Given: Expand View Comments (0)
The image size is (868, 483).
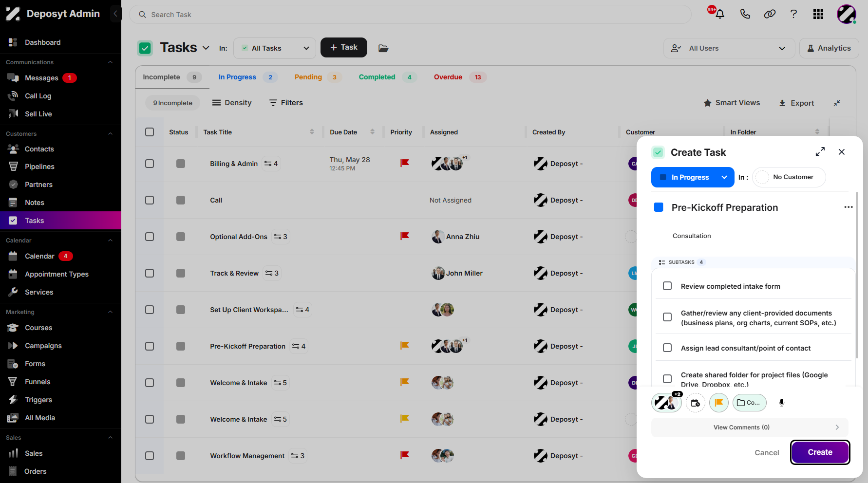Looking at the screenshot, I should [750, 427].
